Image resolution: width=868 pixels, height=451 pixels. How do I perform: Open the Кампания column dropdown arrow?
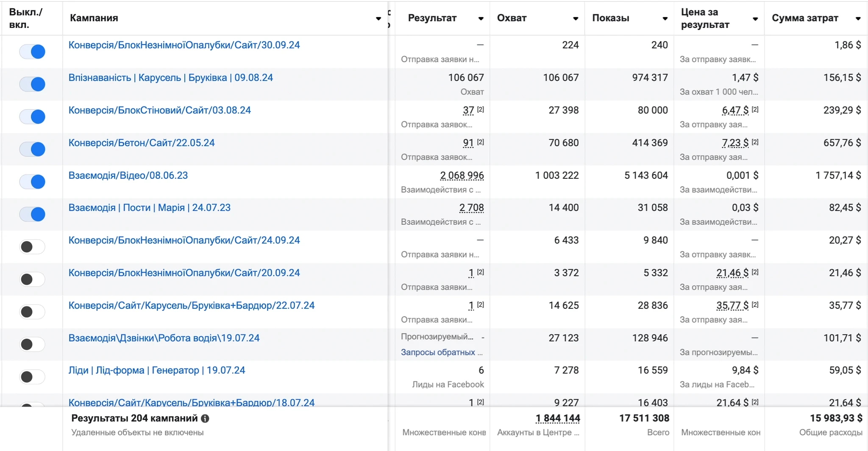click(x=378, y=19)
